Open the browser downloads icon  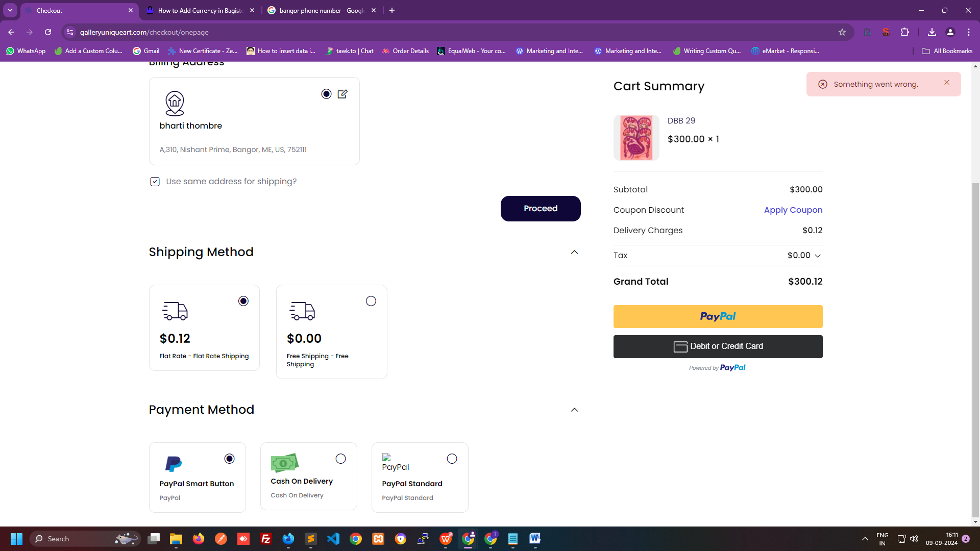coord(932,32)
